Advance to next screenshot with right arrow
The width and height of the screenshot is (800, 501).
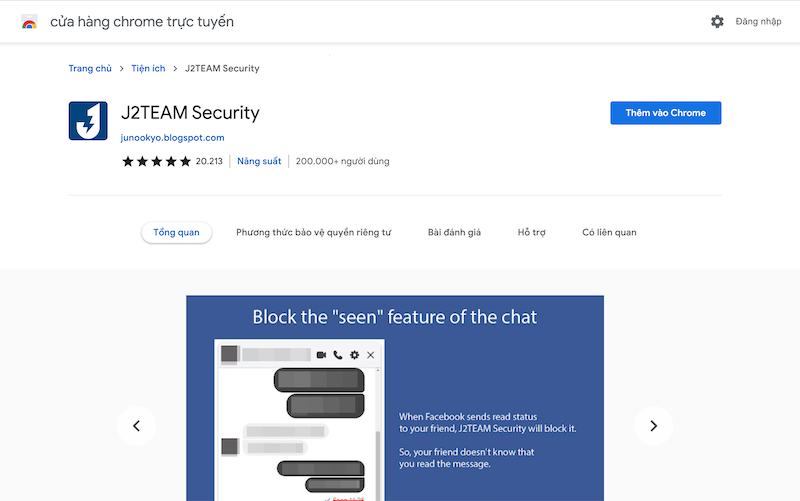[x=653, y=426]
